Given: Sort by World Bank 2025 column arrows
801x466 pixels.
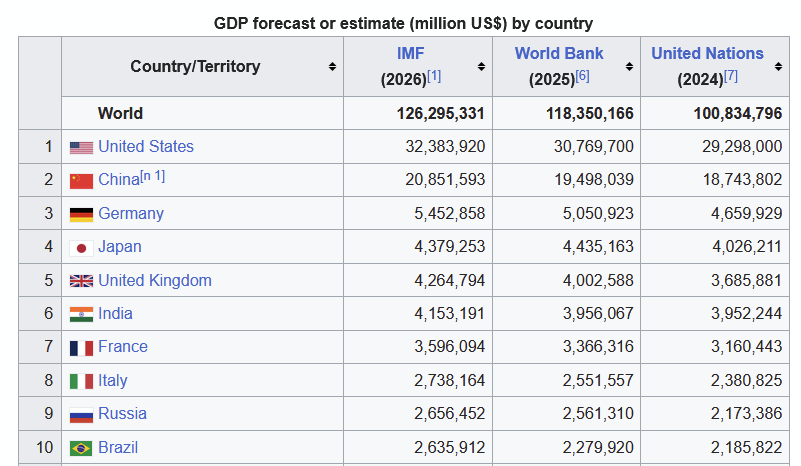Looking at the screenshot, I should [x=629, y=66].
